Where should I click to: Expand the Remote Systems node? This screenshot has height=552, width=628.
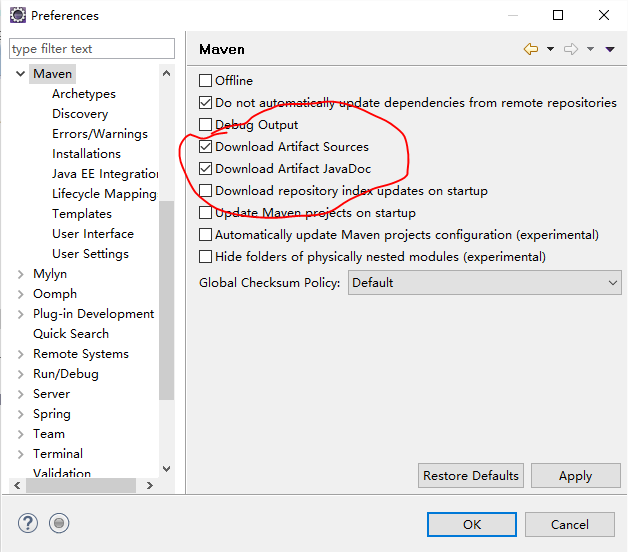(20, 354)
